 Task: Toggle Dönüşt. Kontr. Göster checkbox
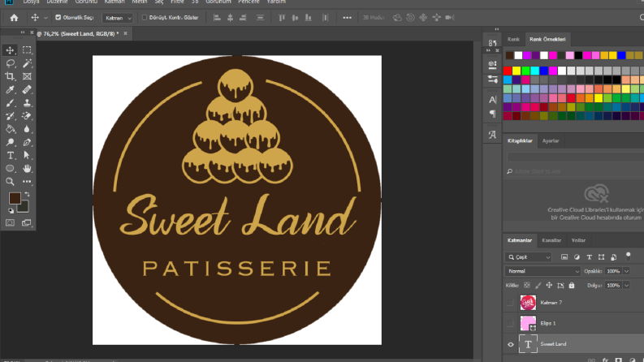coord(145,18)
